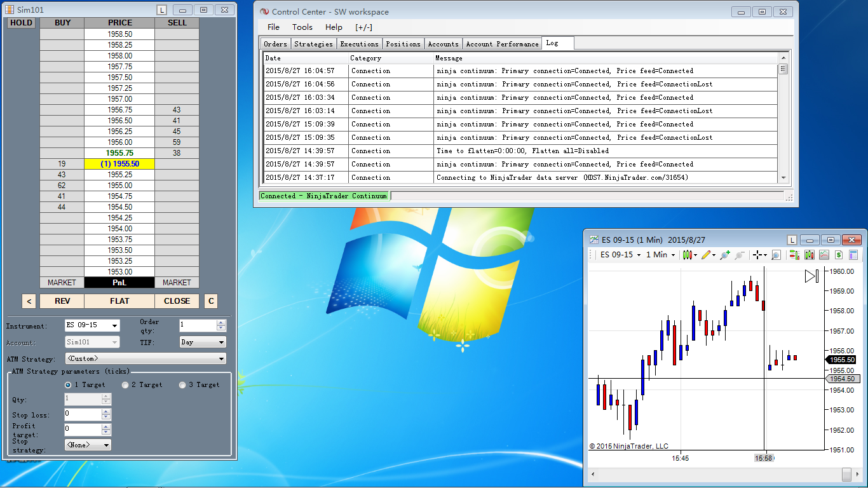Click the Log scrollbar up arrow
Image resolution: width=868 pixels, height=488 pixels.
click(783, 58)
